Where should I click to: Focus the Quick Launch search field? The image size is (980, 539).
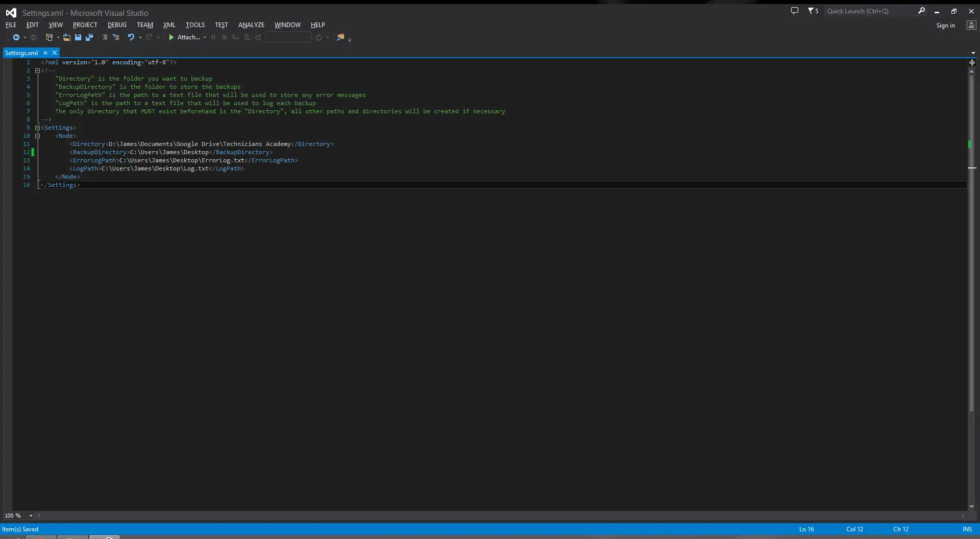click(871, 11)
